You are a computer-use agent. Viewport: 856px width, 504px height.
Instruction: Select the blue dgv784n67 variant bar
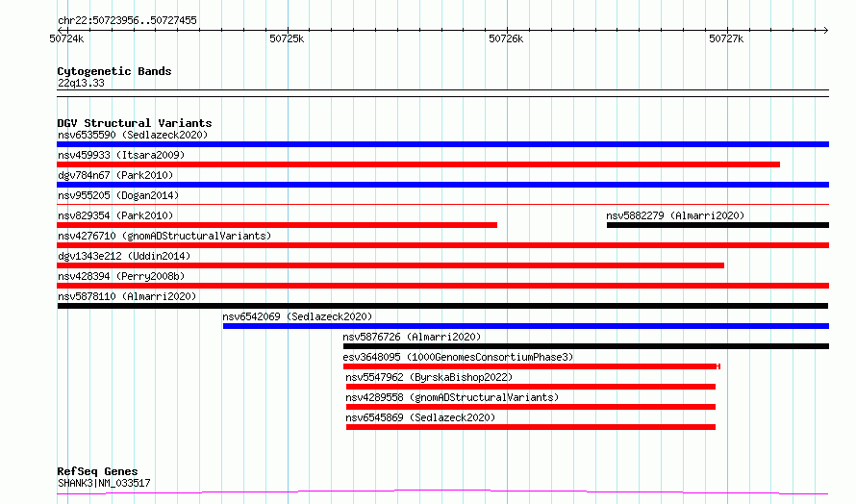pyautogui.click(x=442, y=185)
